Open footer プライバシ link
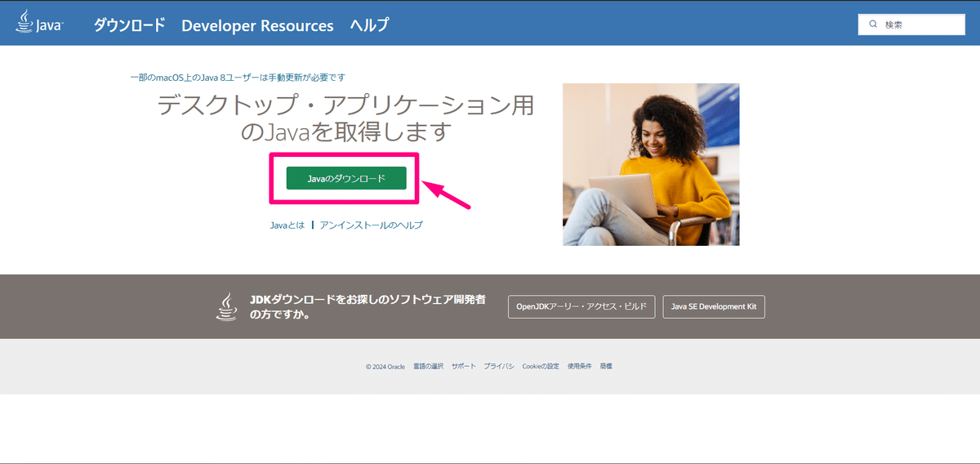Screen dimensions: 980x464 pyautogui.click(x=499, y=366)
